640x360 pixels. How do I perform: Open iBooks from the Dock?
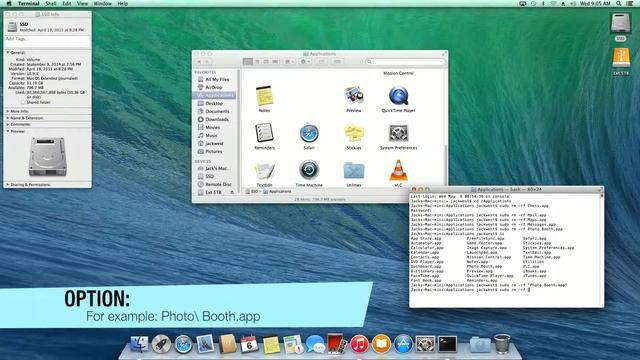(381, 344)
